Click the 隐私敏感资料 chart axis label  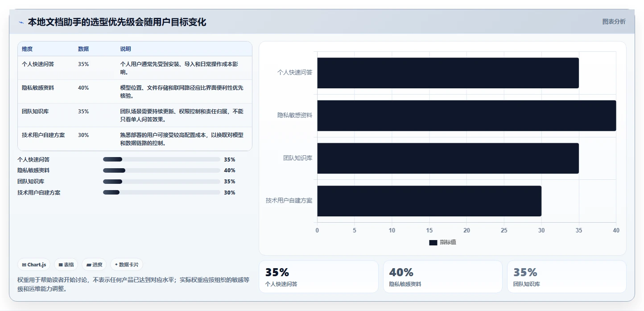point(295,115)
